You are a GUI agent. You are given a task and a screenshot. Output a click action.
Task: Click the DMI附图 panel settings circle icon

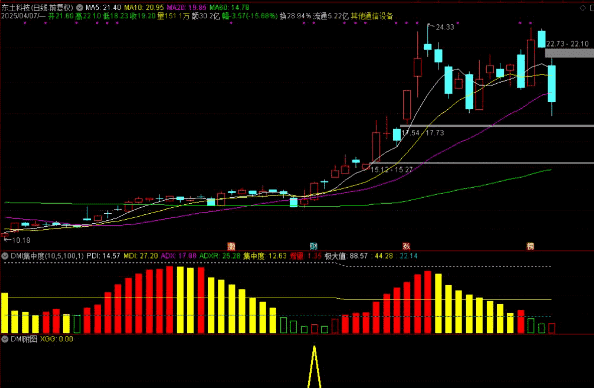pos(5,339)
